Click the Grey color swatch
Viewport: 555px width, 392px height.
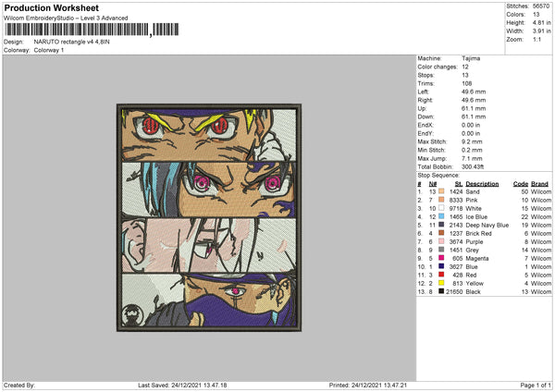(441, 250)
